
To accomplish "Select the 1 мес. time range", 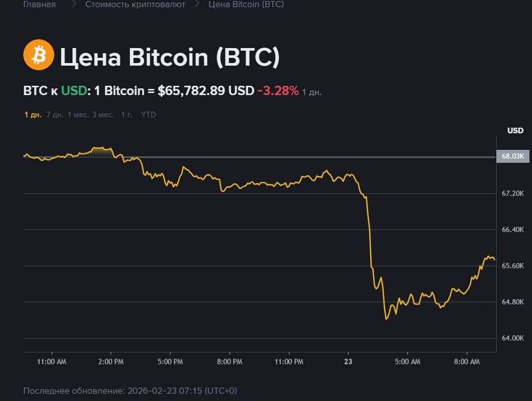I will 78,115.
